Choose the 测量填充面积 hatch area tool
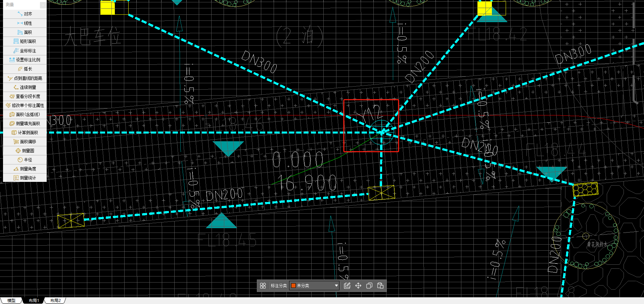644x304 pixels. (x=25, y=123)
